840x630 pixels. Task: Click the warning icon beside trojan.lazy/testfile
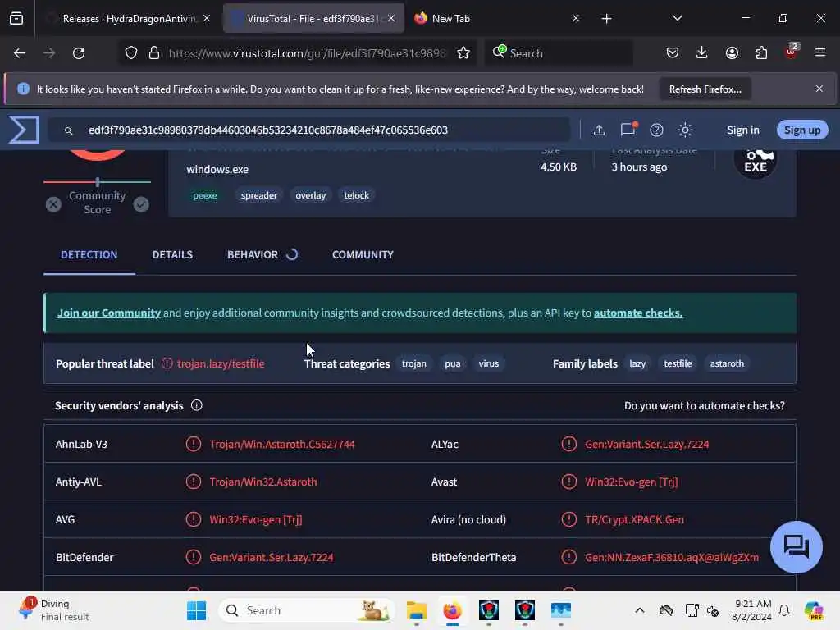tap(167, 363)
